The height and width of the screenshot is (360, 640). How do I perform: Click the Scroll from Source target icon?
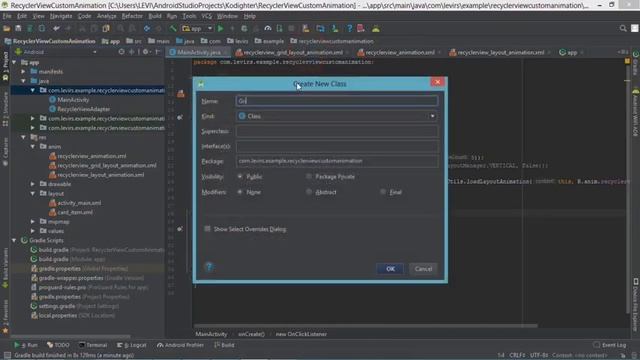(x=121, y=52)
